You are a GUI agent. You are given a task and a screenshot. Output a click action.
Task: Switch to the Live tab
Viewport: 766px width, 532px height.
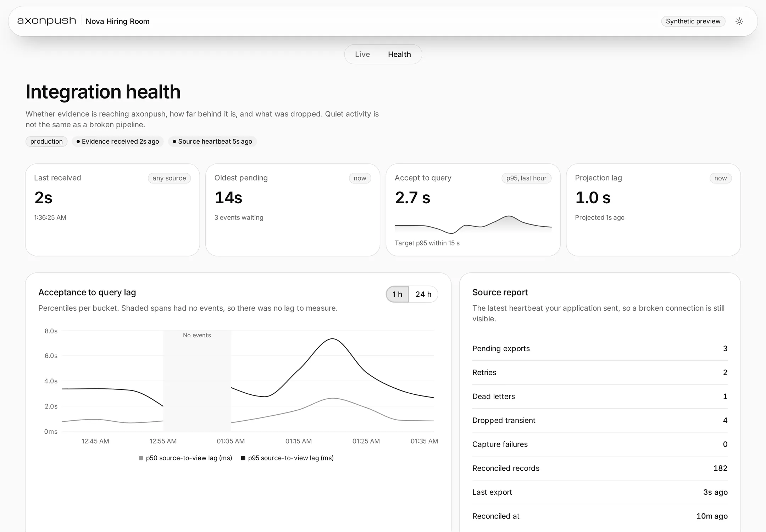point(362,54)
